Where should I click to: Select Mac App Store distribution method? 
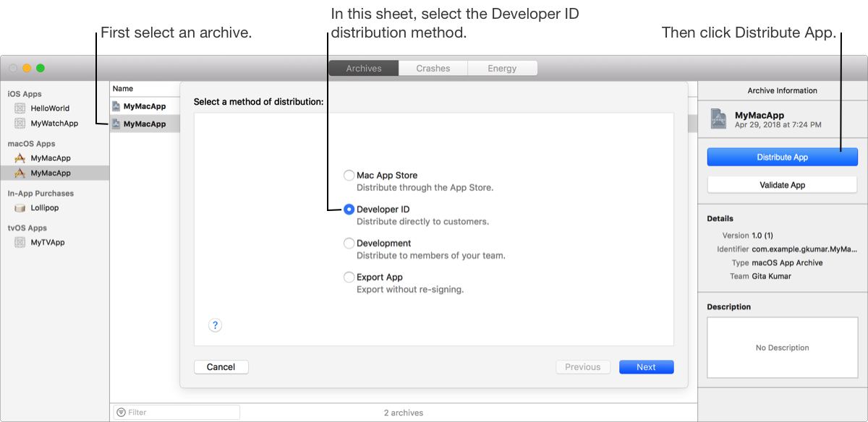tap(349, 176)
